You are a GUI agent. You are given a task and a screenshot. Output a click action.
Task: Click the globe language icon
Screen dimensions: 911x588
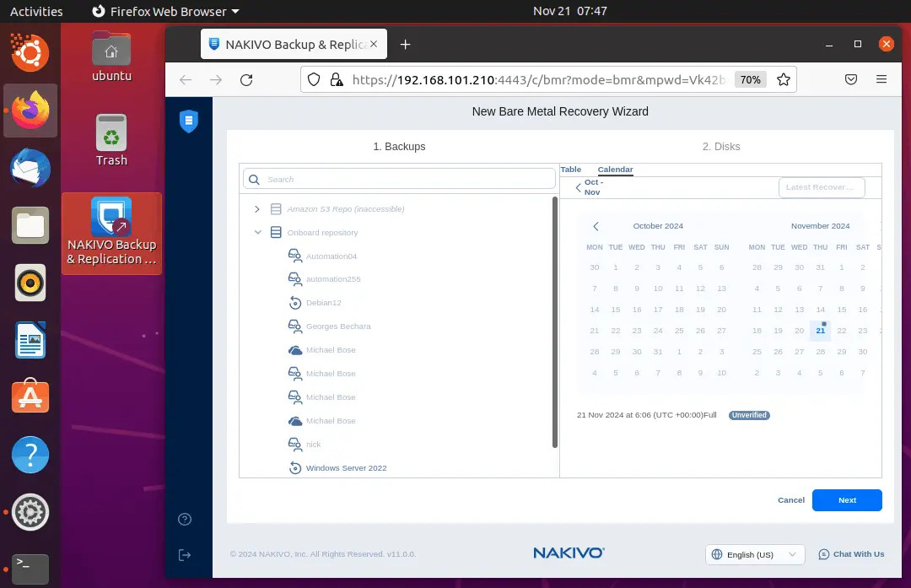(x=717, y=554)
